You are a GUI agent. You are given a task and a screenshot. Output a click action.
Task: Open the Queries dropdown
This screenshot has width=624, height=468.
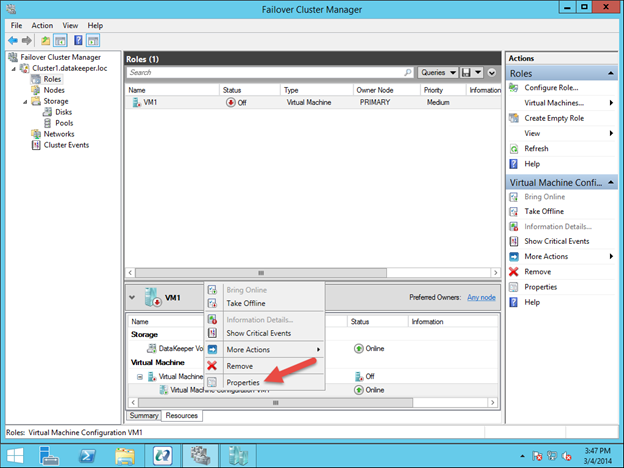433,73
